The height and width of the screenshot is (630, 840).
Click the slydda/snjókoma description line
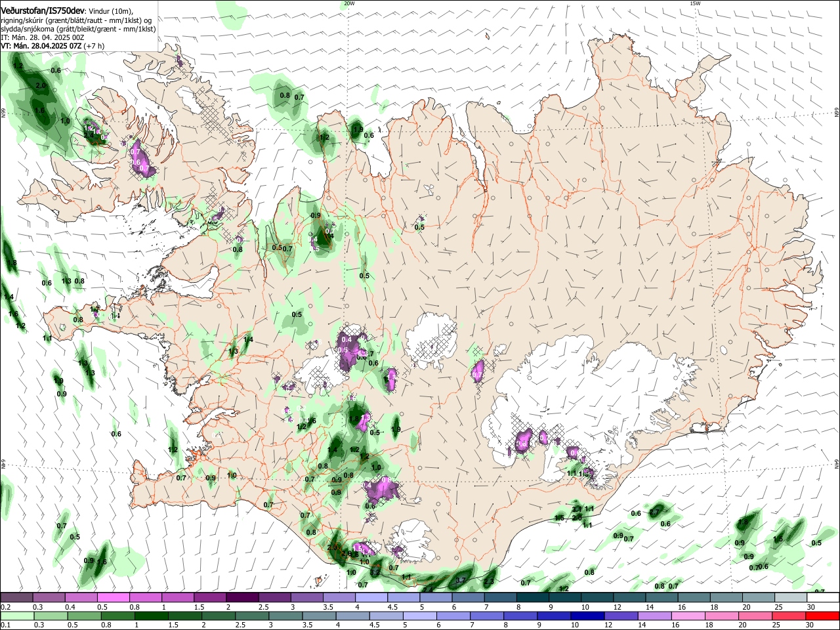point(78,29)
